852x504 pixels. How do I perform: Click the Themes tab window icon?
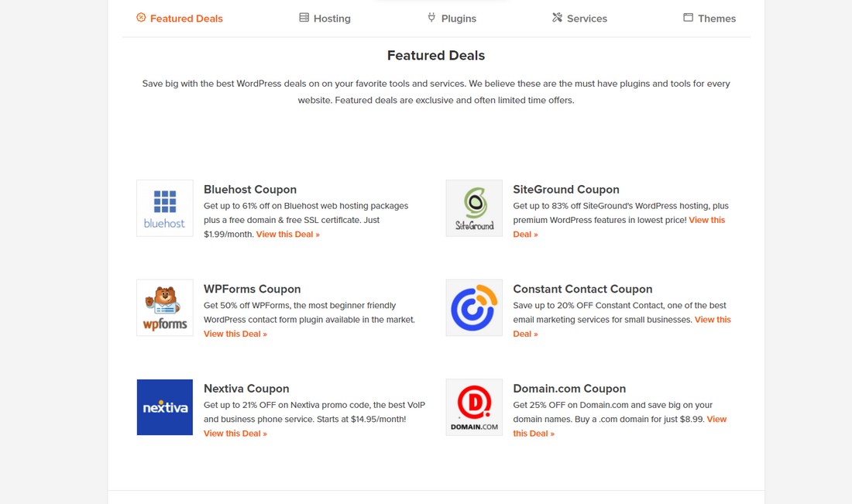coord(688,18)
